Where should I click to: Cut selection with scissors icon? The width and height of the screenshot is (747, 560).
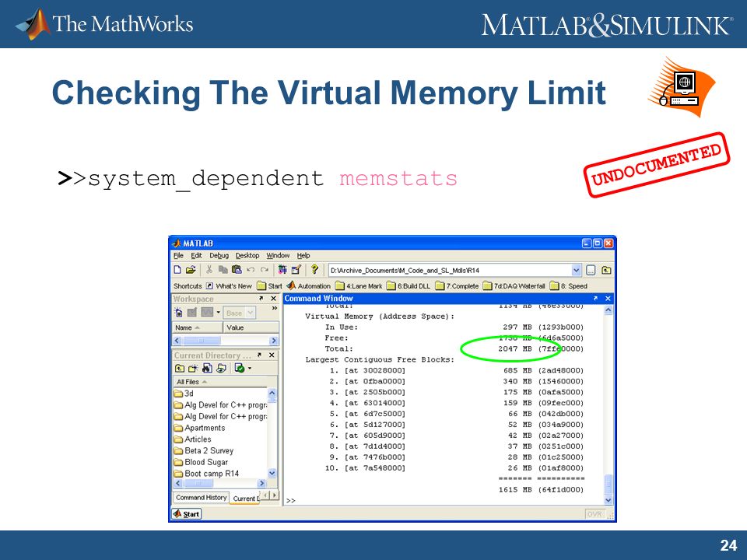coord(209,270)
